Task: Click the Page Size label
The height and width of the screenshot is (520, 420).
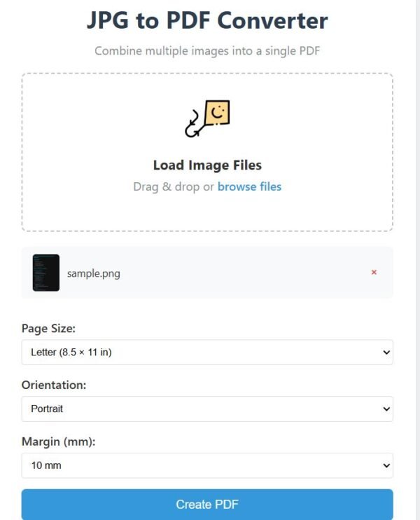Action: (x=49, y=329)
